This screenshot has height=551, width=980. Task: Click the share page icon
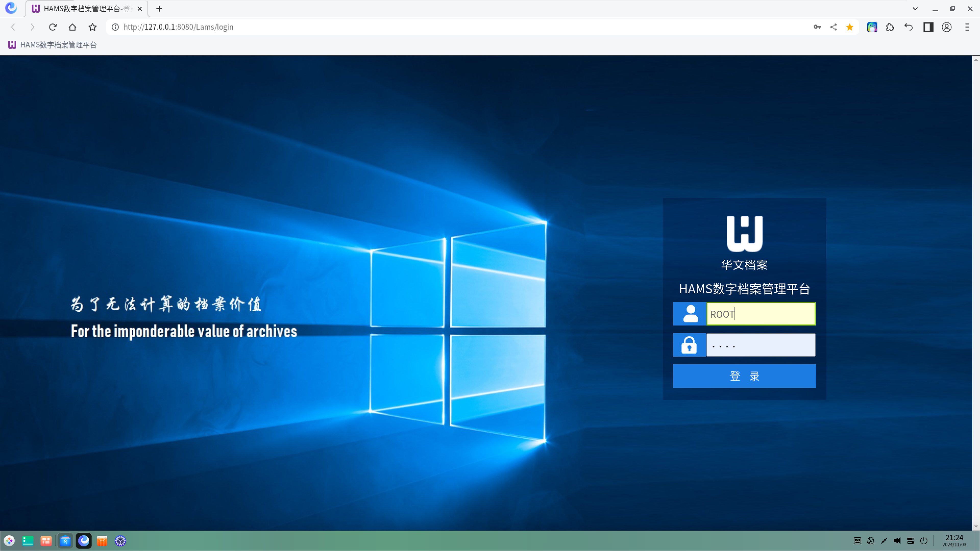(833, 27)
